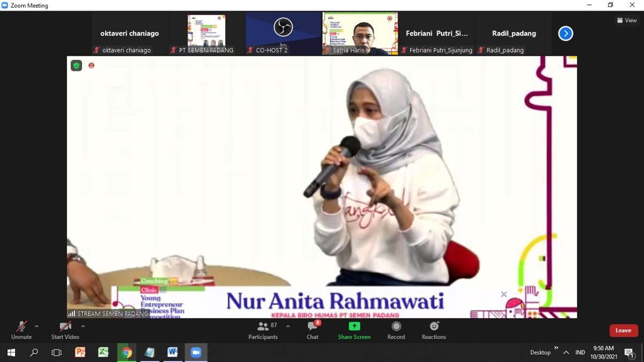644x362 pixels.
Task: Close the name banner with X
Action: (x=503, y=294)
